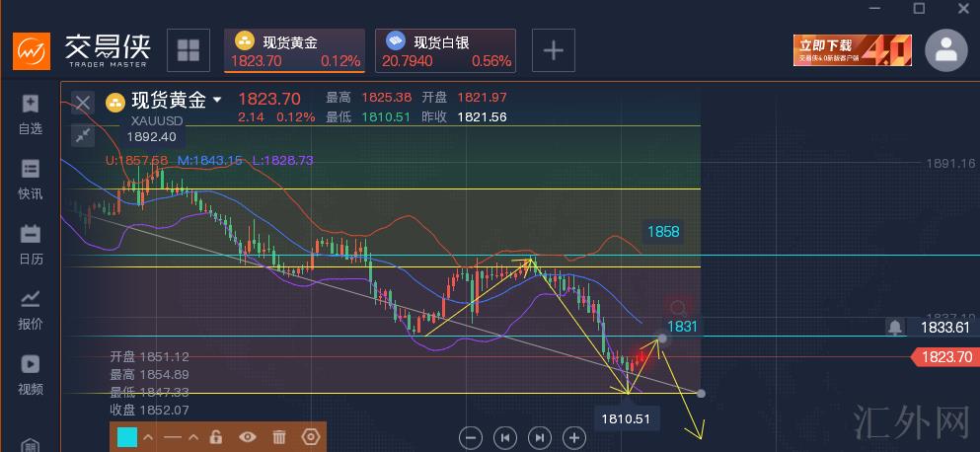Click the 立即下载 download banner
980x452 pixels.
click(852, 50)
